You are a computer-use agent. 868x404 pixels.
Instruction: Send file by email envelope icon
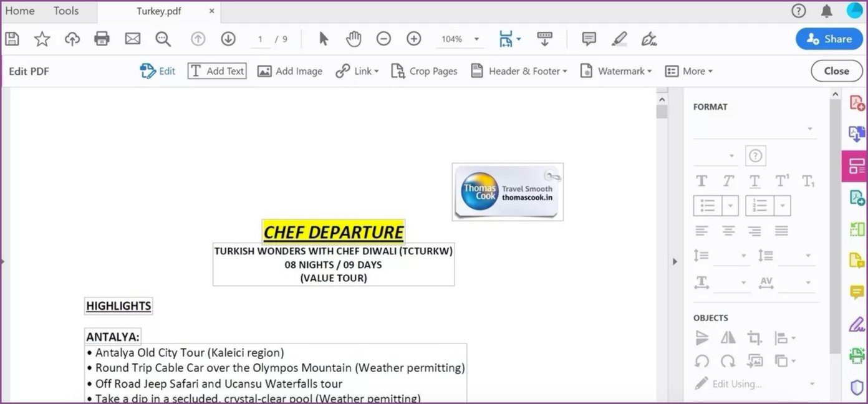coord(132,39)
